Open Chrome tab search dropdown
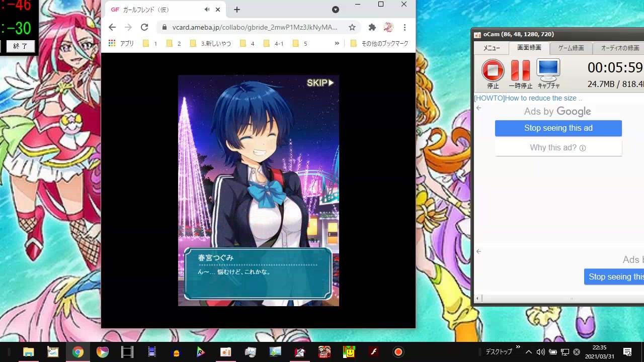 click(336, 10)
